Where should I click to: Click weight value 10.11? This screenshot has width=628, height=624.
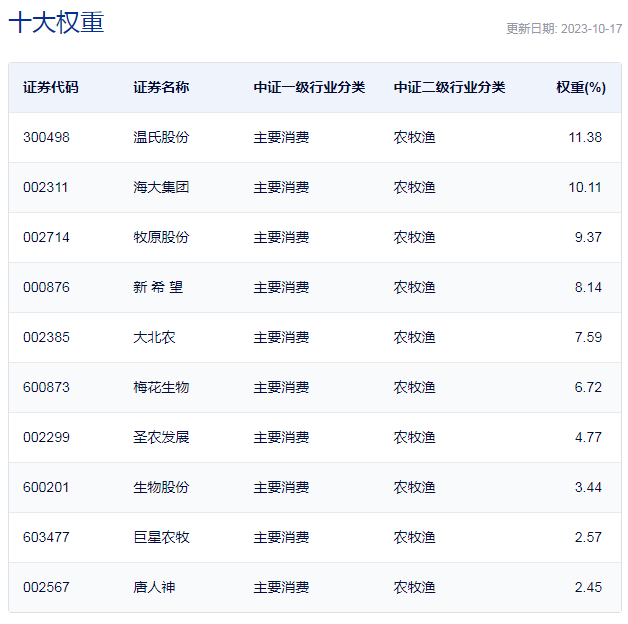click(585, 187)
